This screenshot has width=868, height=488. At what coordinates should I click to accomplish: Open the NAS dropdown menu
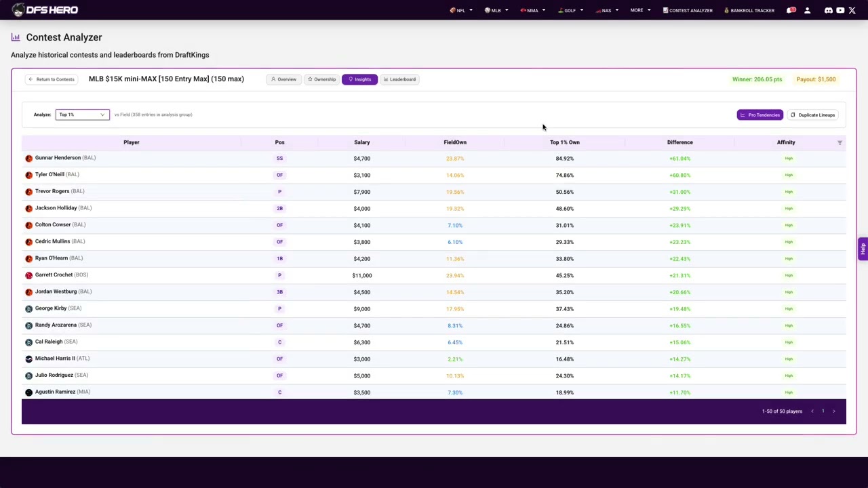click(x=607, y=10)
